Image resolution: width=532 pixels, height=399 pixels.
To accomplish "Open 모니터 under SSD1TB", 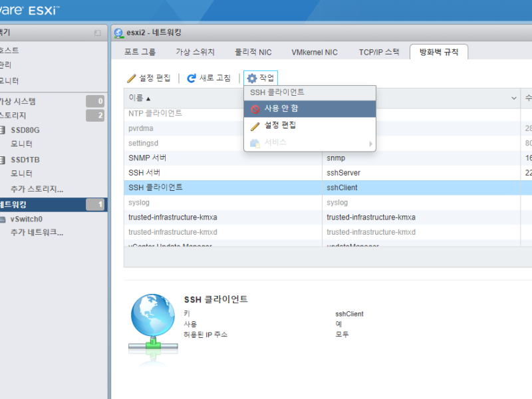I will point(21,174).
